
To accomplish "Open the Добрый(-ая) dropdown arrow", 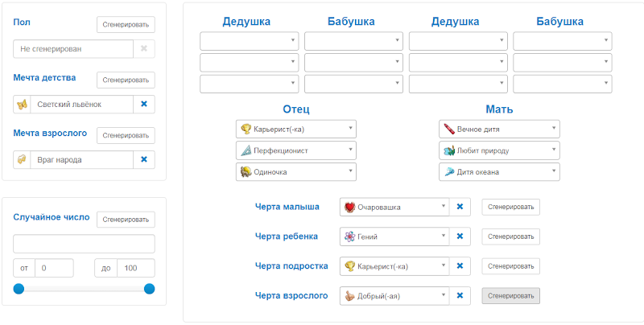I will [444, 294].
